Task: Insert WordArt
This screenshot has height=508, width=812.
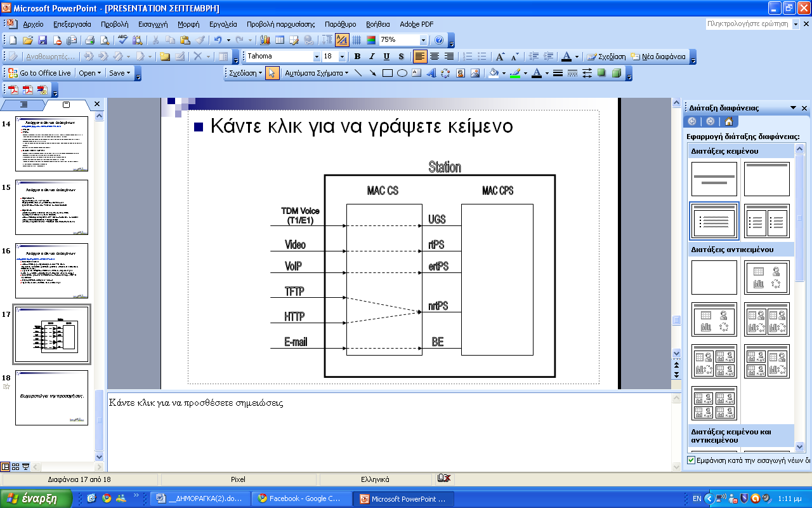Action: 431,73
